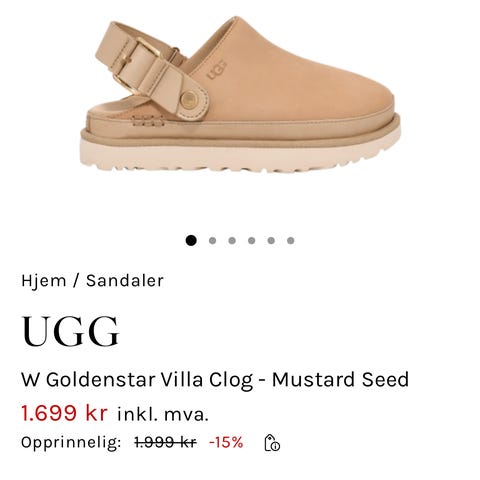Open the UGG brand heading

coord(70,331)
